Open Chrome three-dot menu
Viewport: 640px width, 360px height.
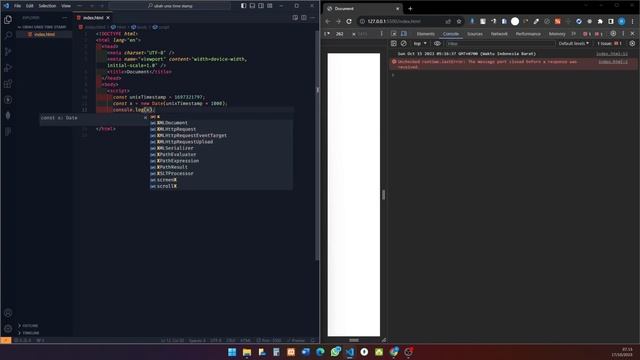tap(633, 21)
